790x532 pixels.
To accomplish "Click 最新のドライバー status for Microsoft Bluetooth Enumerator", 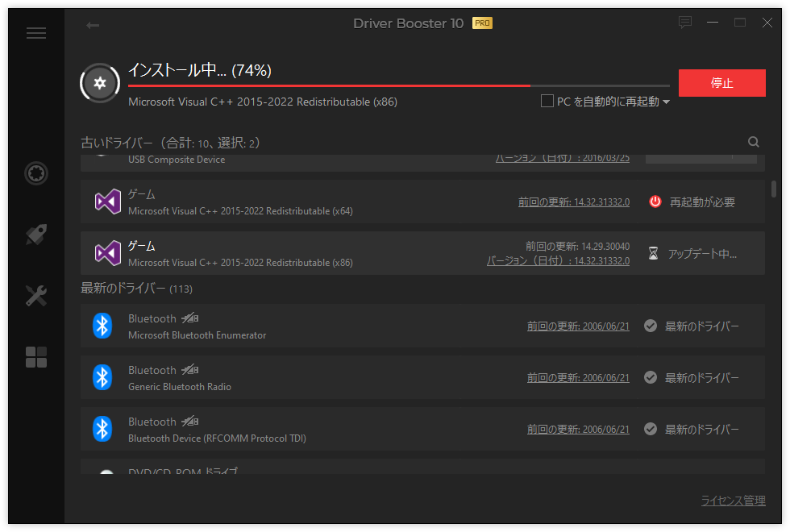I will pos(702,326).
